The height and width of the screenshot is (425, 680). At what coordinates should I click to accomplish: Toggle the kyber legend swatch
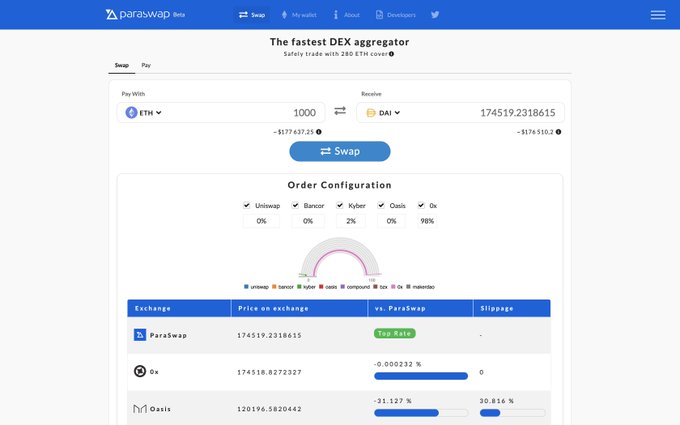(x=299, y=287)
